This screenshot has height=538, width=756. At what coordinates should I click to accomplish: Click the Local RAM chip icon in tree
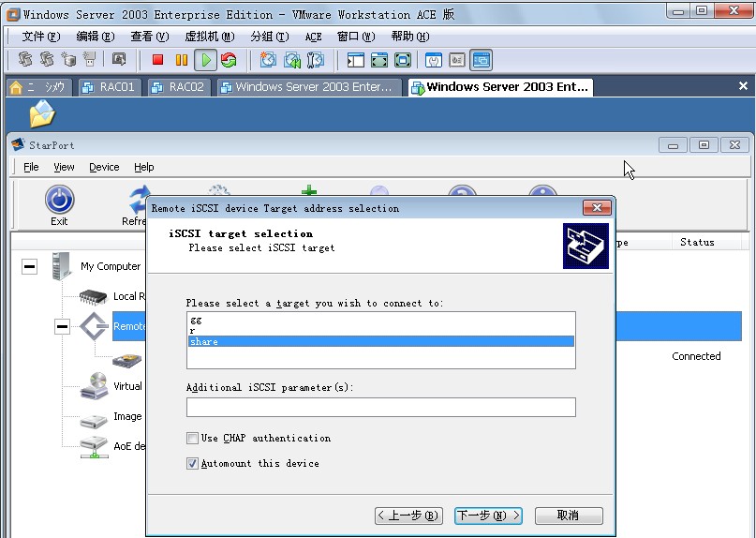pyautogui.click(x=93, y=296)
